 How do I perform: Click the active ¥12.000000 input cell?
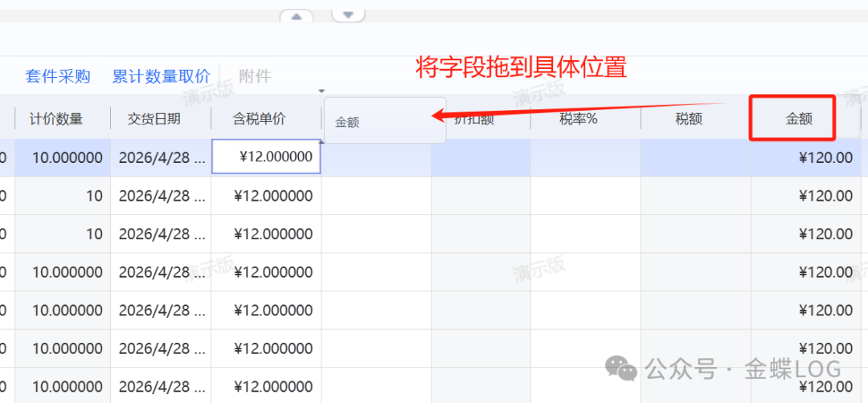point(266,157)
